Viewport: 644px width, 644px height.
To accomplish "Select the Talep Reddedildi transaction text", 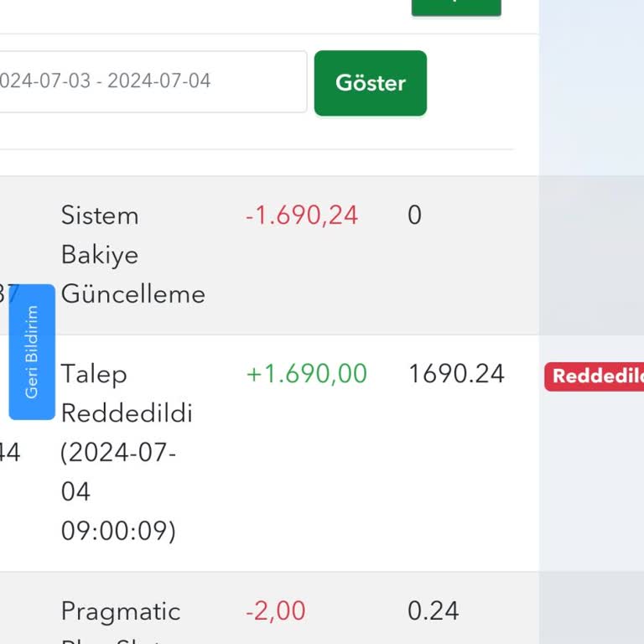I will pyautogui.click(x=127, y=393).
